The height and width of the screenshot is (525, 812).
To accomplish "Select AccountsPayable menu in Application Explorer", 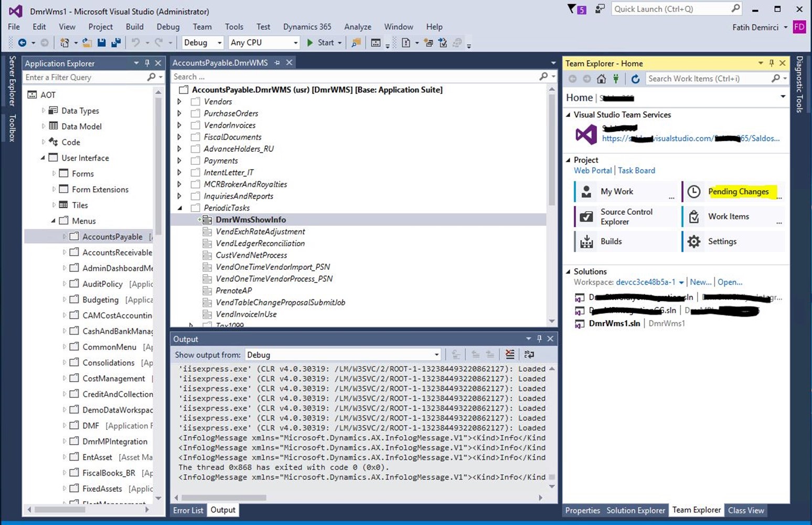I will [x=112, y=237].
